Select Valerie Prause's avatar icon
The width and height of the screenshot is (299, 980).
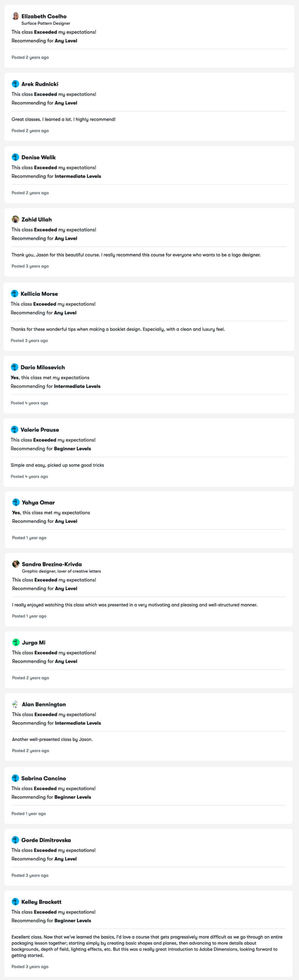click(15, 430)
